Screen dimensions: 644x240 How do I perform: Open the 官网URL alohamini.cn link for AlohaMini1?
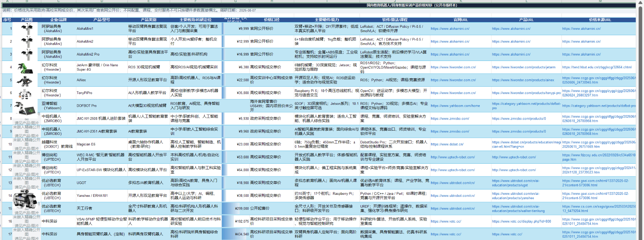click(450, 29)
